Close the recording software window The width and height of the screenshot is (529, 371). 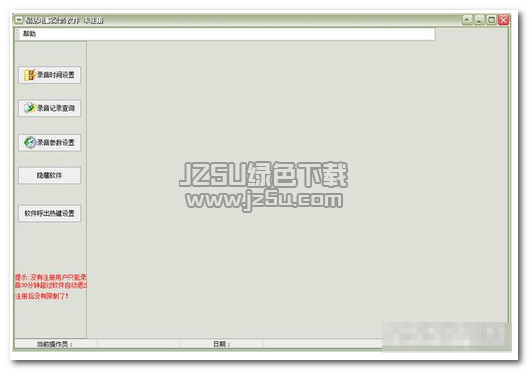(x=504, y=20)
